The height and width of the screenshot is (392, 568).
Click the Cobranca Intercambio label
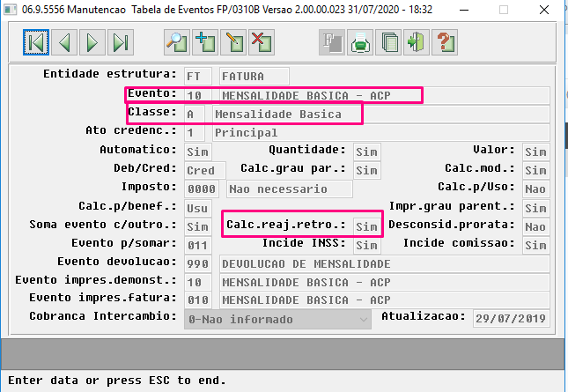coord(103,316)
